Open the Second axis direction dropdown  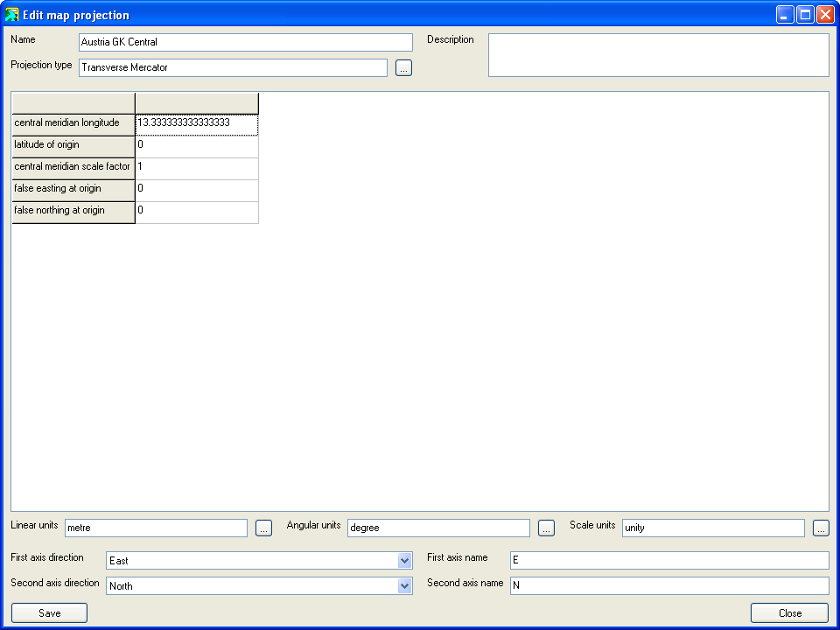click(x=405, y=585)
